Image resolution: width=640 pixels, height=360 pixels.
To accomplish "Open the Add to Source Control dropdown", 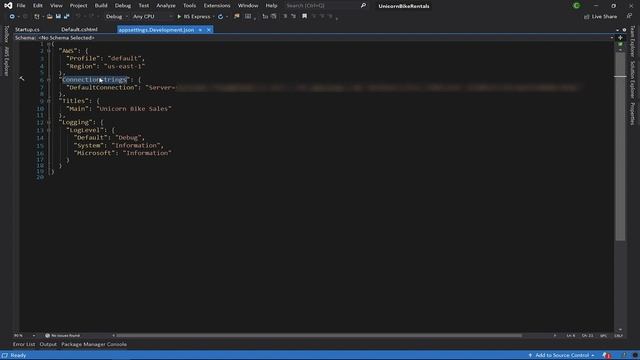I will [x=561, y=356].
